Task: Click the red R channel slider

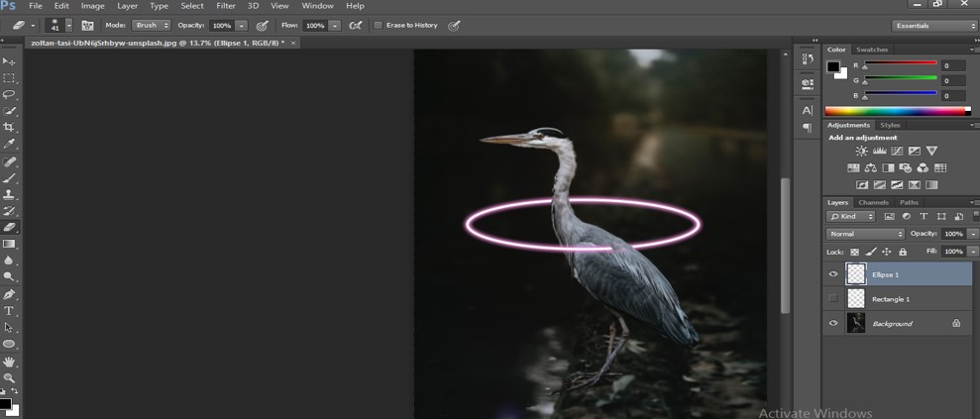Action: coord(900,63)
